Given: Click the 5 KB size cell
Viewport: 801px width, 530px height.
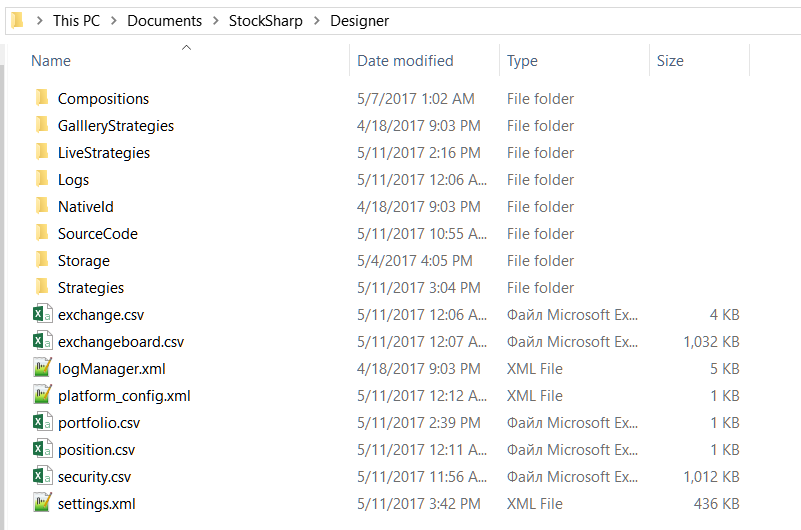Looking at the screenshot, I should [x=724, y=369].
